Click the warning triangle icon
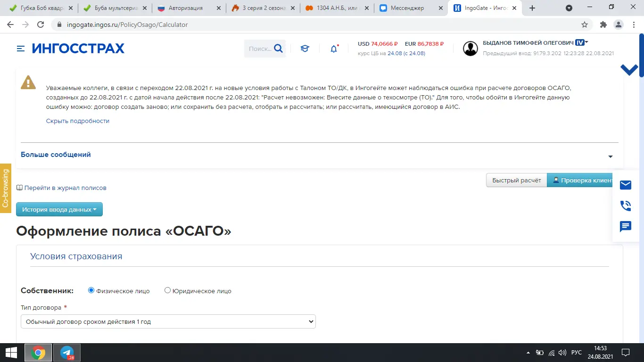Image resolution: width=644 pixels, height=362 pixels. point(28,82)
